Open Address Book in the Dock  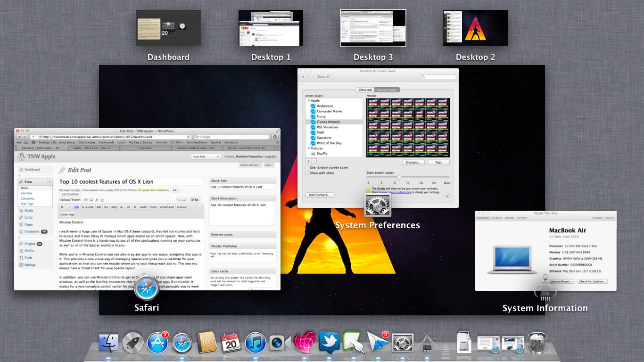tap(206, 343)
